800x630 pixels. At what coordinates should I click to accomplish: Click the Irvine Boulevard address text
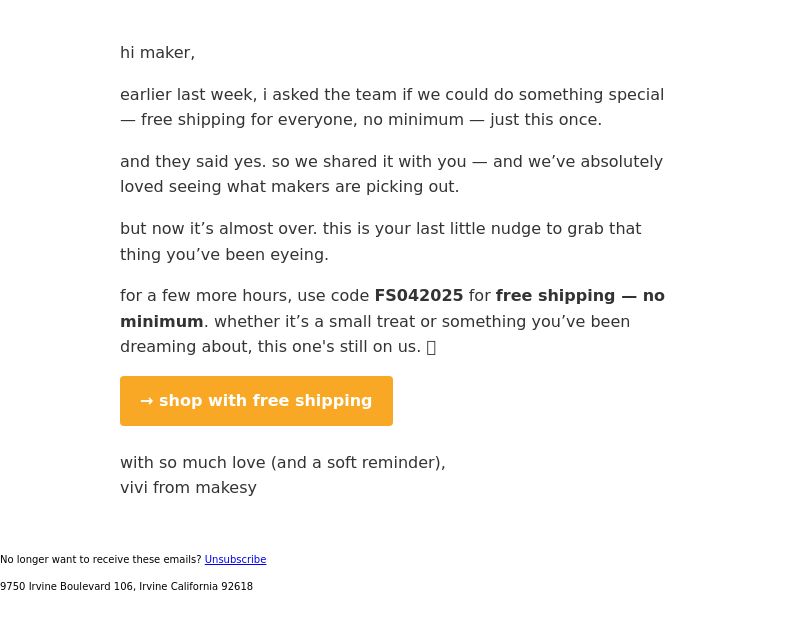coord(126,587)
